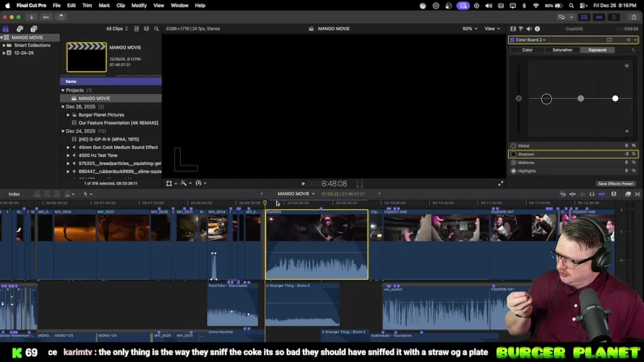Screen dimensions: 644x362
Task: Expand Burger Planet Pictures clip
Action: coord(68,115)
